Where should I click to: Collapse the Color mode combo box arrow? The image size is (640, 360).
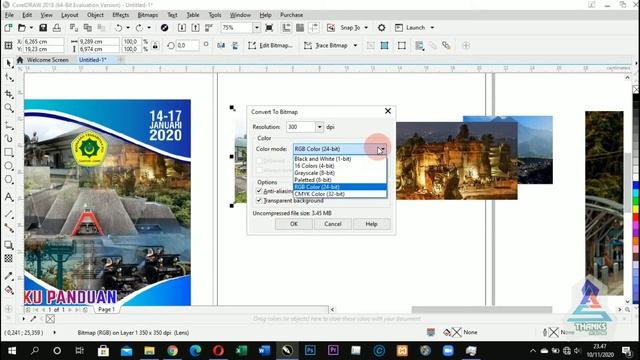pyautogui.click(x=381, y=149)
